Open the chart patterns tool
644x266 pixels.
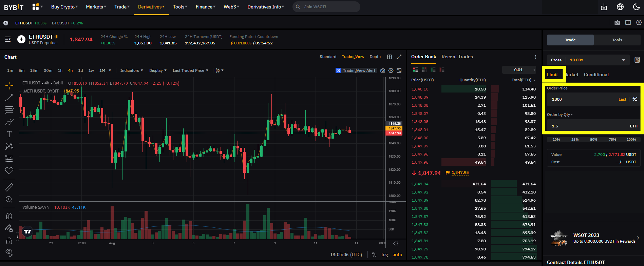click(9, 146)
